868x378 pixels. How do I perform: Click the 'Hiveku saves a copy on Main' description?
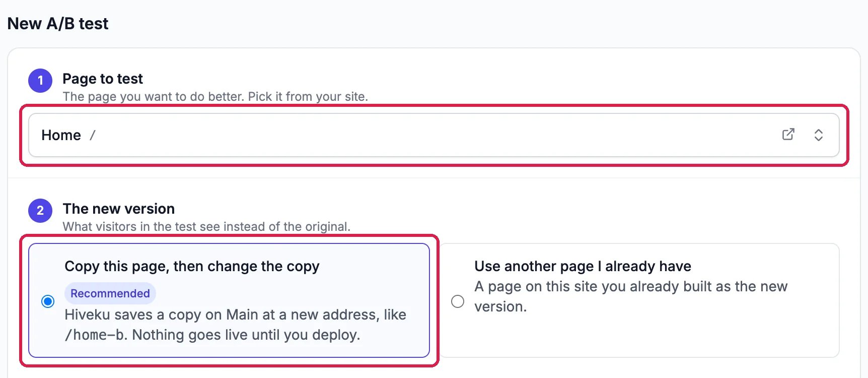coord(236,325)
